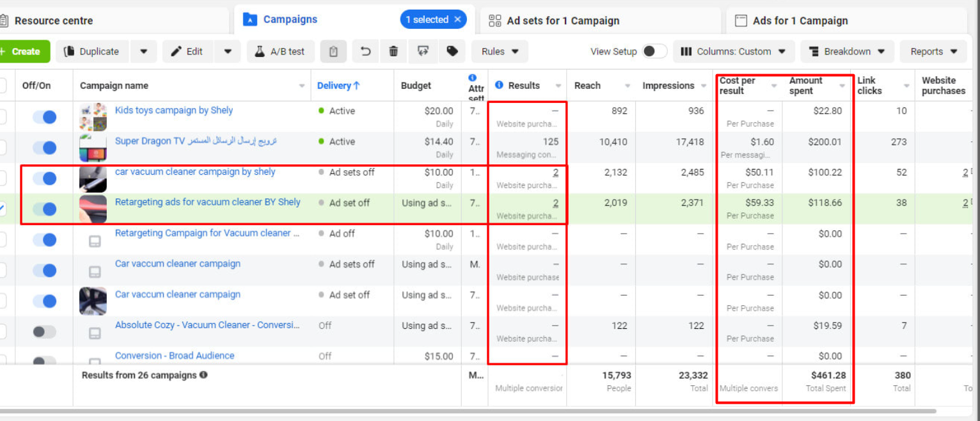Click the export/share icon beside the trash
The width and height of the screenshot is (980, 421).
coord(423,52)
